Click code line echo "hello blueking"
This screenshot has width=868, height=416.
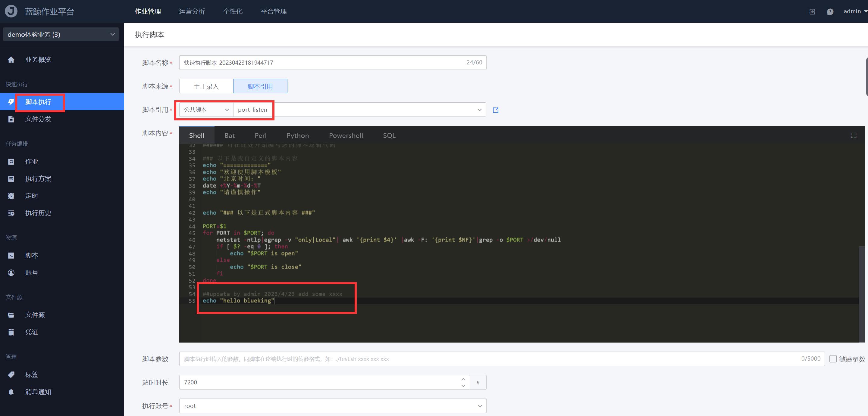click(238, 300)
